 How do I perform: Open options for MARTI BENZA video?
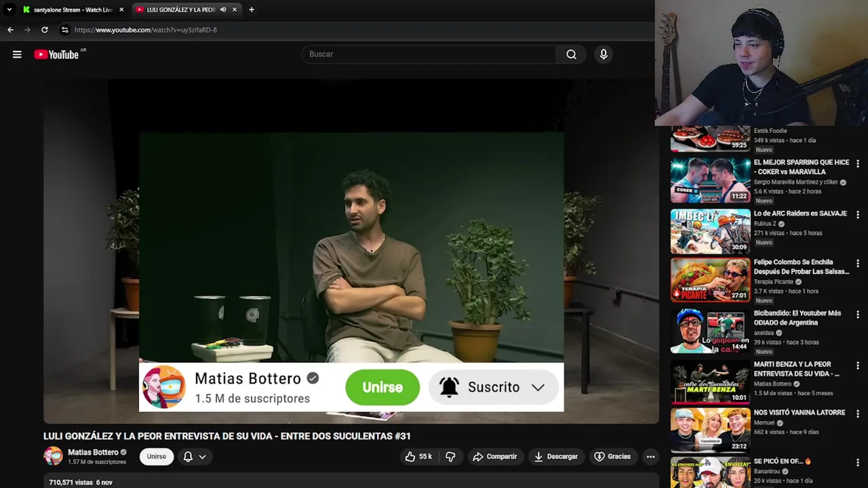point(858,366)
